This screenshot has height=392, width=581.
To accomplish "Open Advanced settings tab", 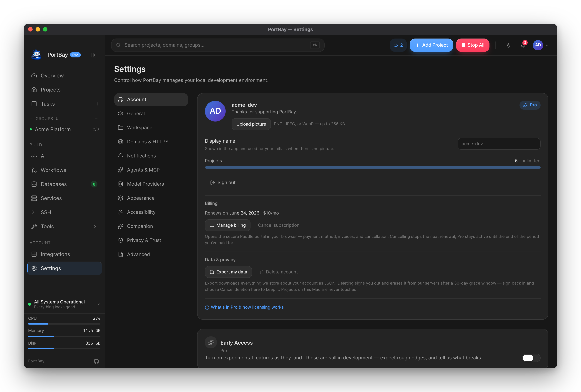I will click(x=151, y=254).
